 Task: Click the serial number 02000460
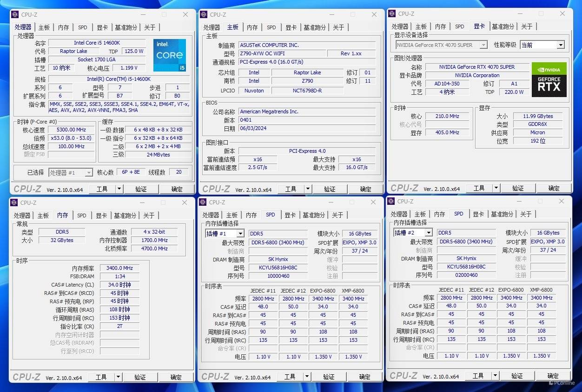click(467, 275)
